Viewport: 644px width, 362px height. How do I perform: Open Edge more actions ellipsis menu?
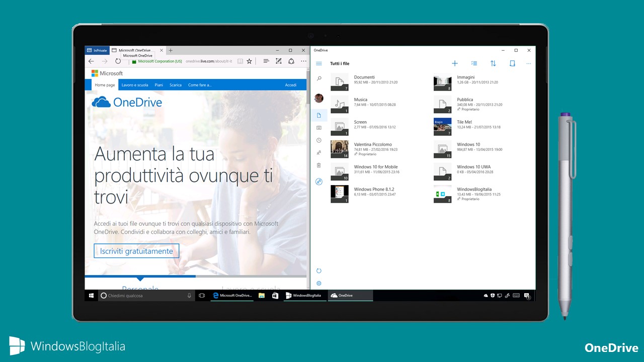[303, 61]
